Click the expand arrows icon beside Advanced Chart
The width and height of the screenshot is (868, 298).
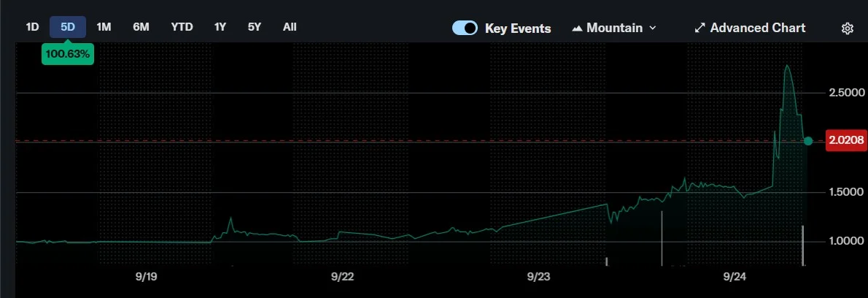[700, 28]
